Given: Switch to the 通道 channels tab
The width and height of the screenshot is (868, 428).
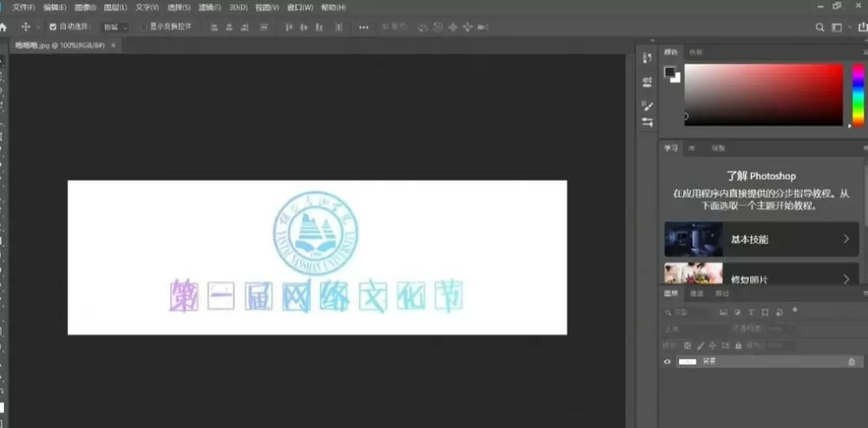Looking at the screenshot, I should tap(696, 293).
